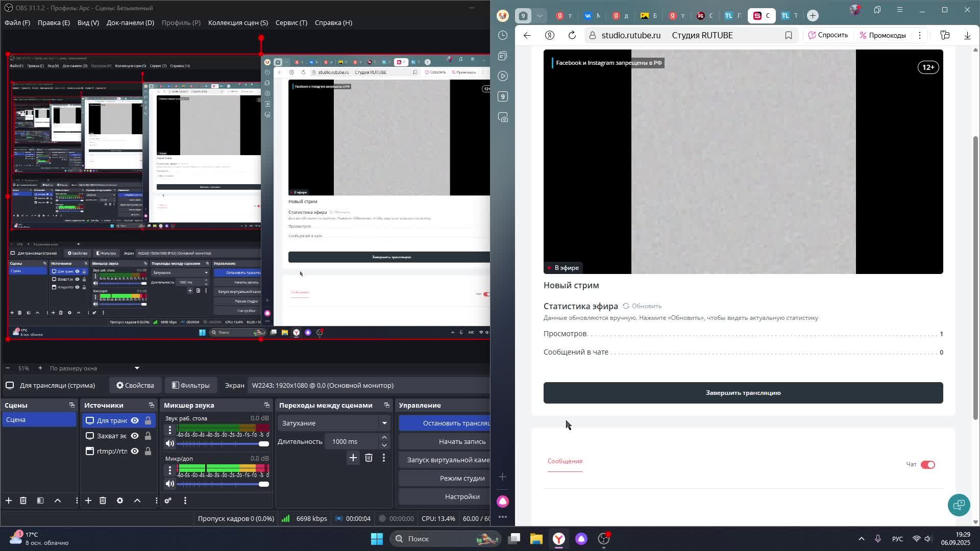Adjust the Микр/доп volume slider
This screenshot has height=551, width=980.
coord(263,484)
